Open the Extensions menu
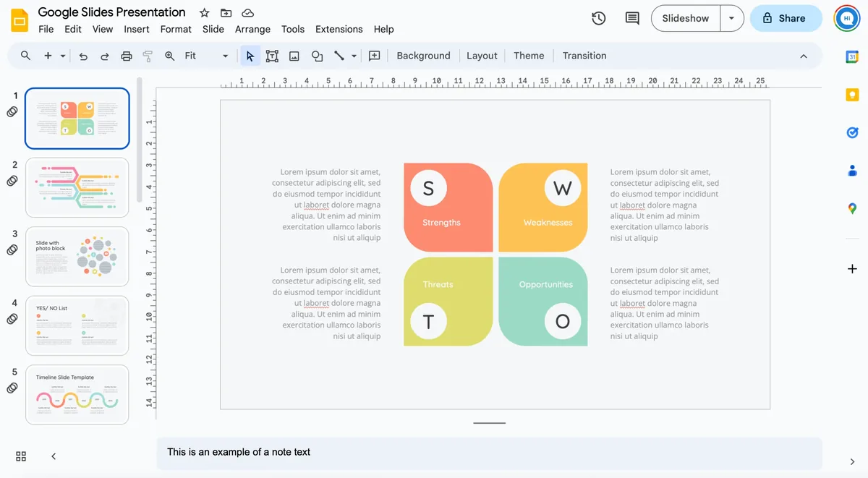The image size is (868, 478). click(339, 29)
